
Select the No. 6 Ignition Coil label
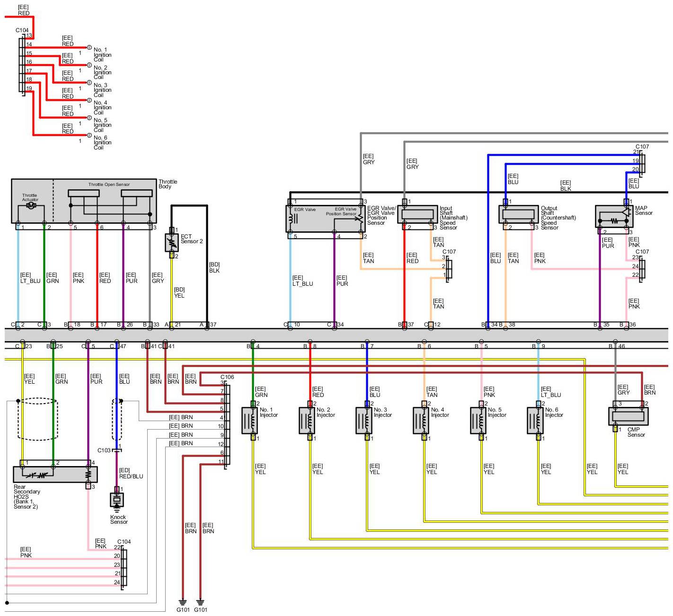click(x=102, y=142)
